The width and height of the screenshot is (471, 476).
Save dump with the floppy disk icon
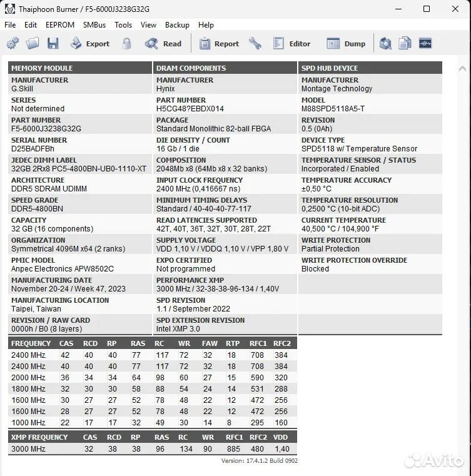[53, 43]
